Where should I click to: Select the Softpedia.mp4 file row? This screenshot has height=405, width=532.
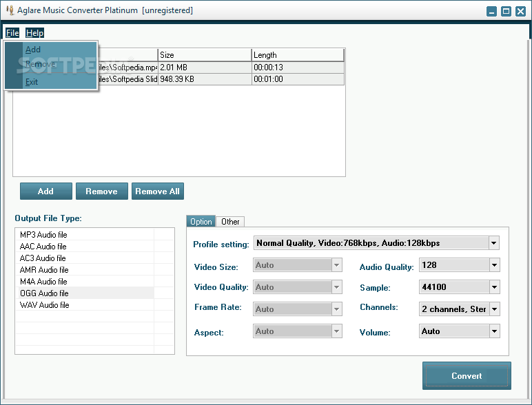[x=221, y=67]
